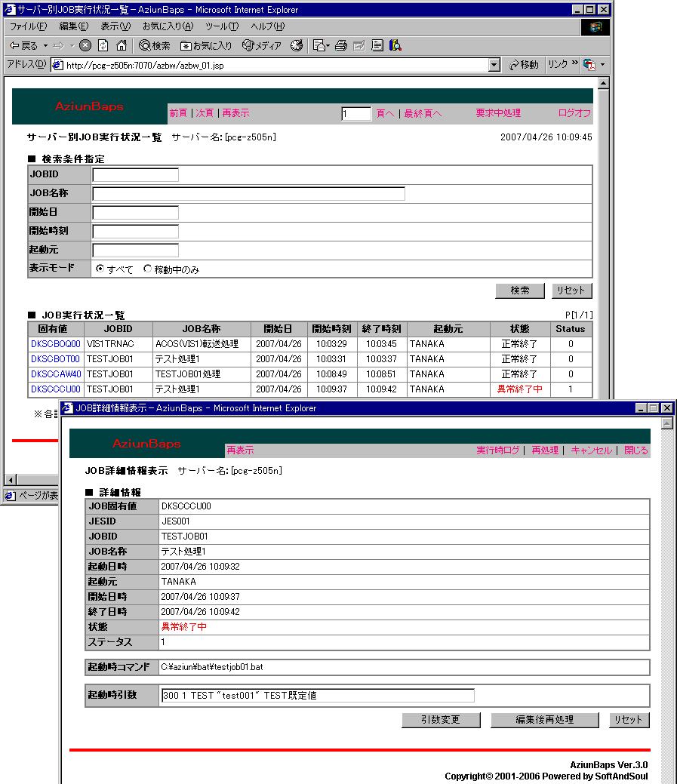Screen dimensions: 677x784
Task: Expand the address bar dropdown arrow
Action: pos(494,65)
